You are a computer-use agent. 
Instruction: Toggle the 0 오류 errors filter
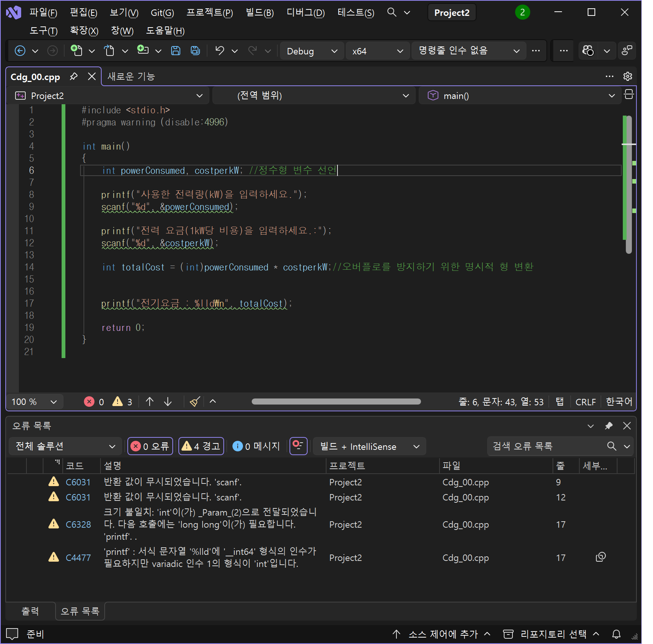(x=150, y=446)
